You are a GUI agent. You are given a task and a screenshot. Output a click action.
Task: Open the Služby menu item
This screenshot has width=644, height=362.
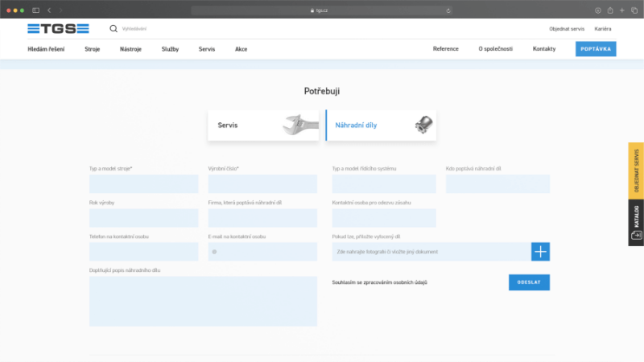[x=170, y=49]
